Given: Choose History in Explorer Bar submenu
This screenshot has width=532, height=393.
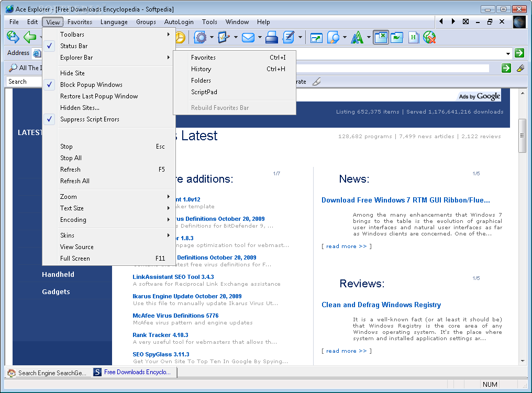Looking at the screenshot, I should point(235,69).
